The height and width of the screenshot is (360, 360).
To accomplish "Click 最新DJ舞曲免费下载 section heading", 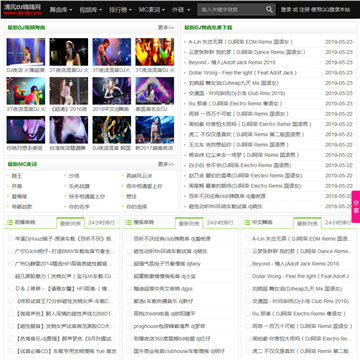I will click(208, 28).
